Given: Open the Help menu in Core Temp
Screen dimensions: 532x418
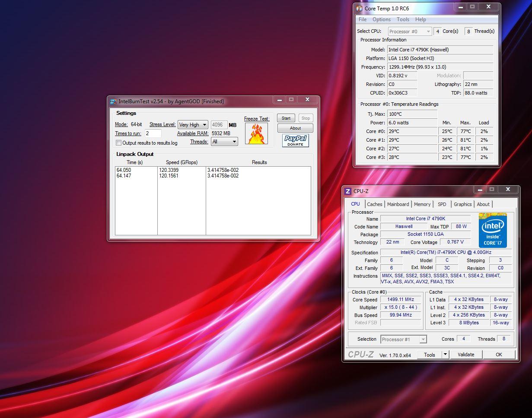Looking at the screenshot, I should 421,19.
